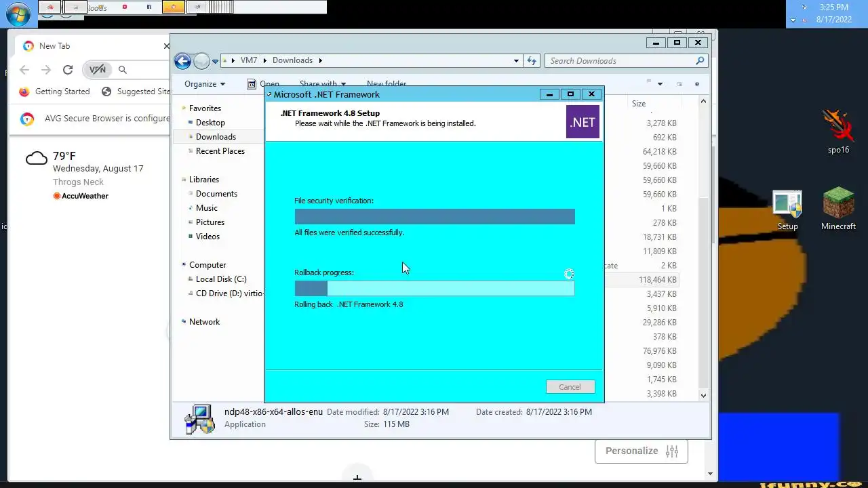Click the Explorer back arrow button
Image resolution: width=868 pixels, height=488 pixels.
tap(182, 61)
